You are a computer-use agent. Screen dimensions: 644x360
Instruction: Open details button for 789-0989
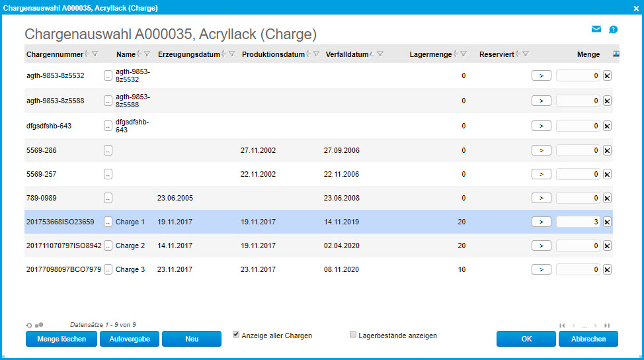pos(108,198)
